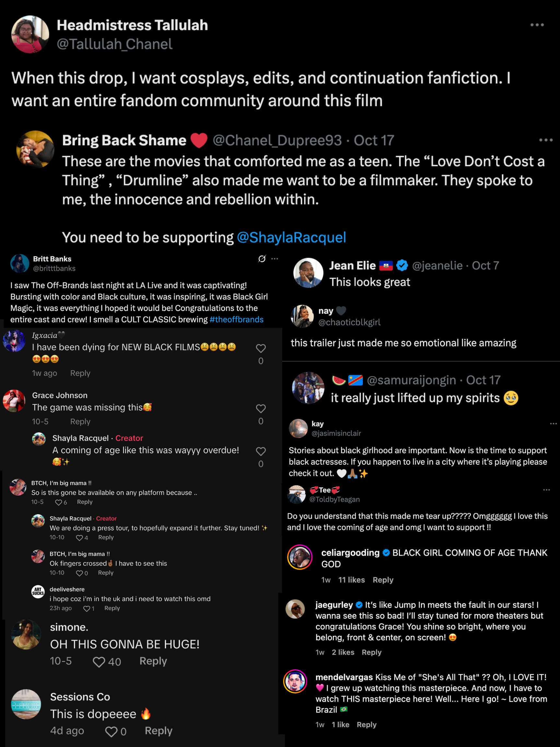Like Grace Johnson's comment heart
Screen dimensions: 560x747
[261, 409]
